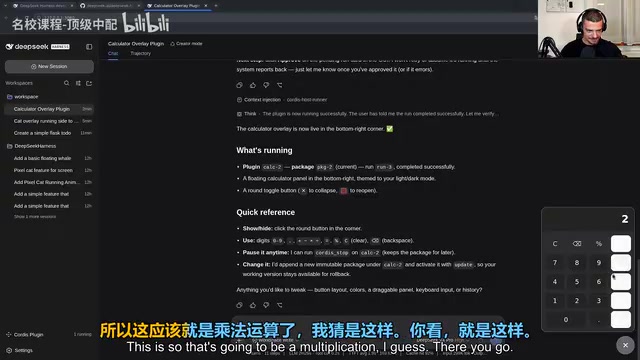The width and height of the screenshot is (640, 360).
Task: Tap calculator digit 4
Action: point(555,282)
